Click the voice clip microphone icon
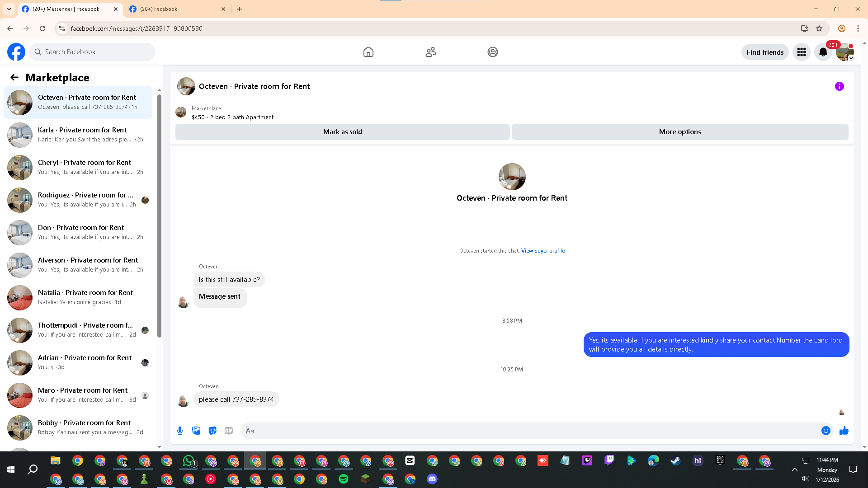The height and width of the screenshot is (488, 868). [180, 431]
